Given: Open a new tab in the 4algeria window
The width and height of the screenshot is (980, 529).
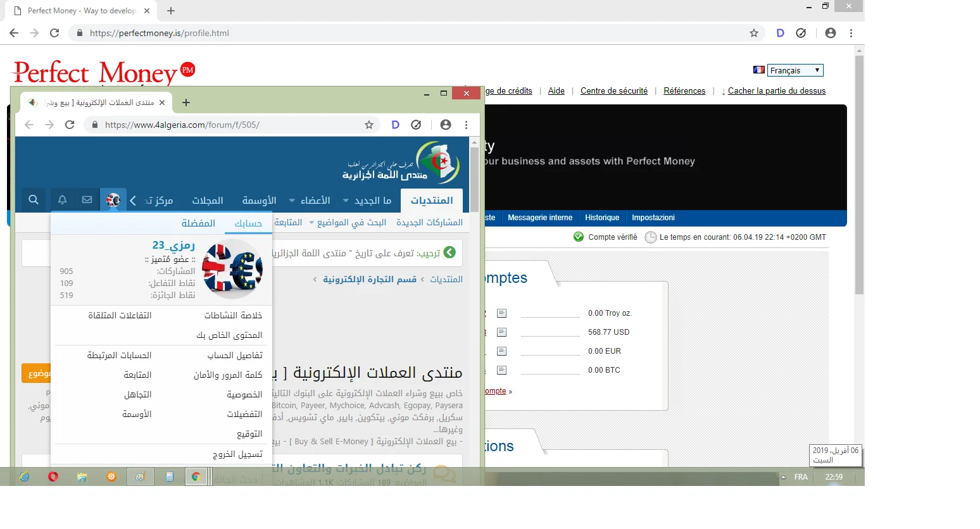Looking at the screenshot, I should [x=186, y=103].
